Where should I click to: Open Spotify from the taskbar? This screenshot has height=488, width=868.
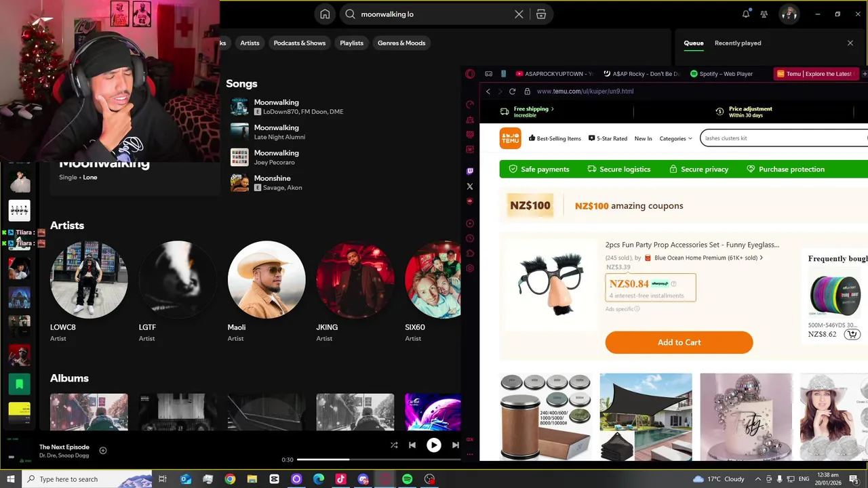pos(407,479)
